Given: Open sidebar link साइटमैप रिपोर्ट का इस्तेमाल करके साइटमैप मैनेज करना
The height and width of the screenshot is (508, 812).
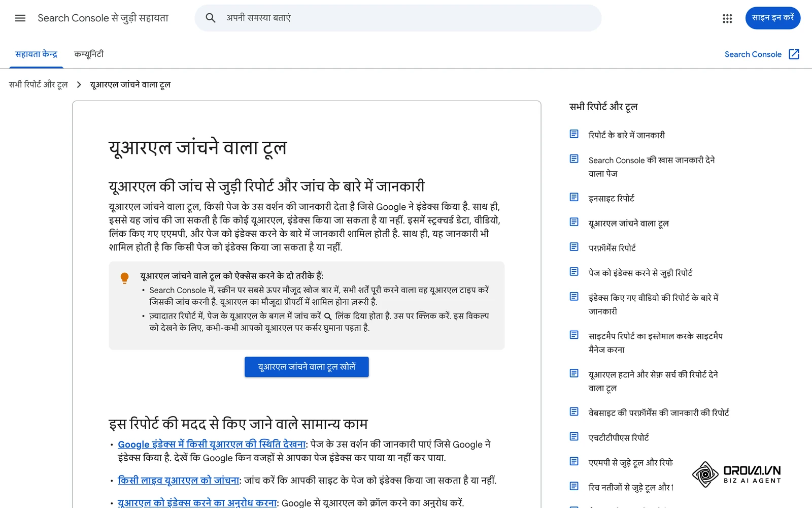Looking at the screenshot, I should [x=656, y=343].
